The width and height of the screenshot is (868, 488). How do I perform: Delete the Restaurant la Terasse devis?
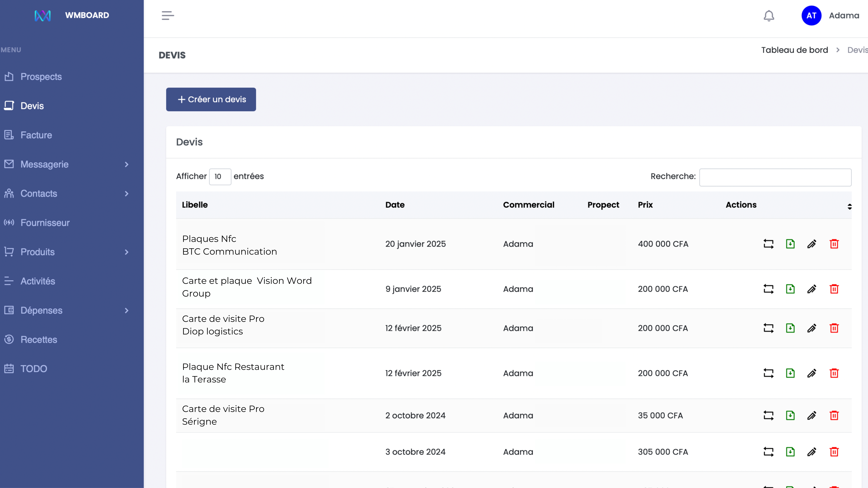click(x=834, y=373)
